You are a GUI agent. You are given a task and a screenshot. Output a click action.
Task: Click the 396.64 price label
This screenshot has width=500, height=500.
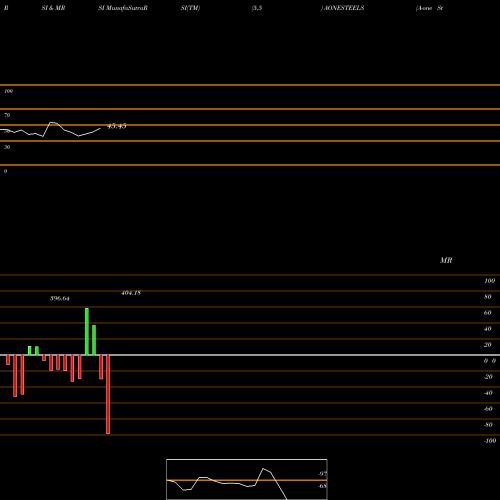point(60,298)
